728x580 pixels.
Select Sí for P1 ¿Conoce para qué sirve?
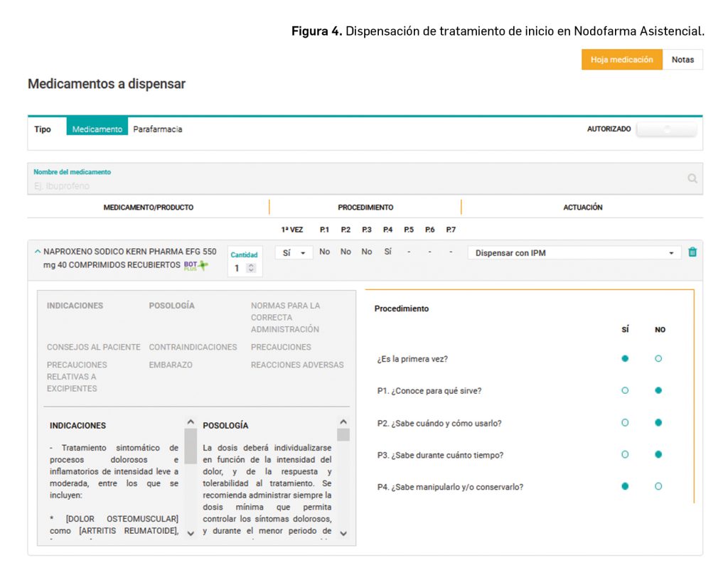coord(625,391)
